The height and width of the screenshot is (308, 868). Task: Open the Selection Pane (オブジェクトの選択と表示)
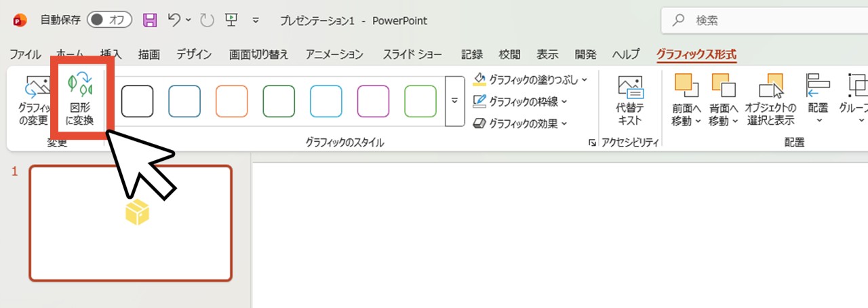tap(770, 100)
